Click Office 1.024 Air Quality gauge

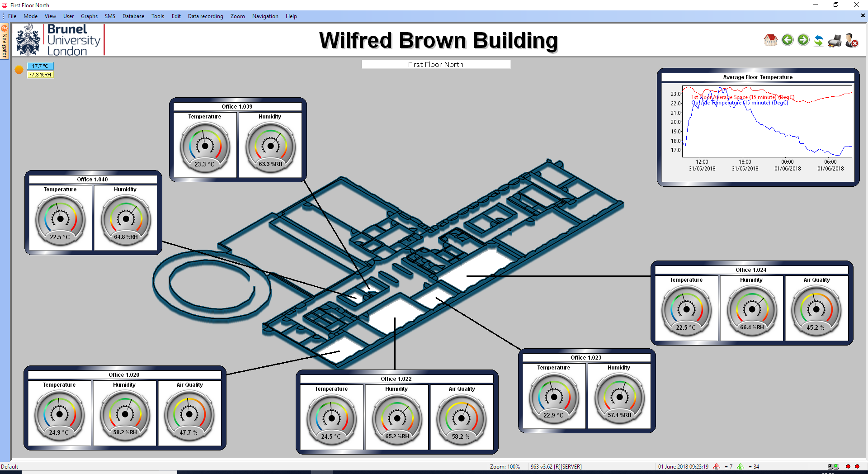pos(816,310)
